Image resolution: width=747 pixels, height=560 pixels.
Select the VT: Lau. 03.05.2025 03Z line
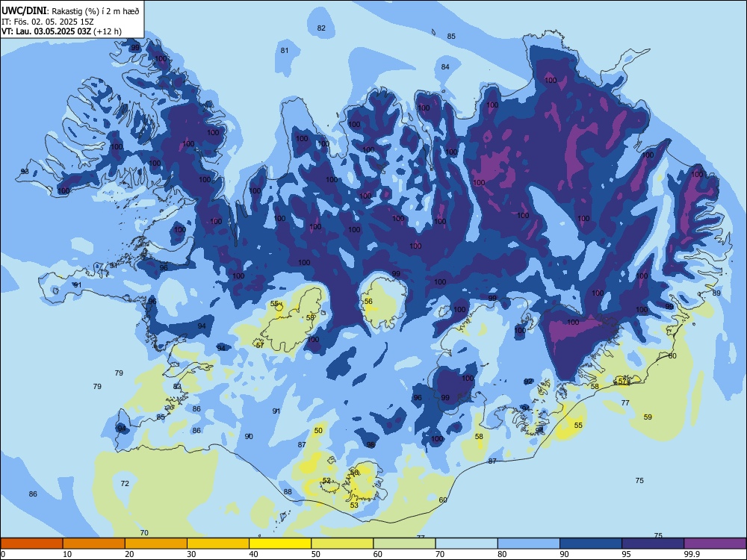(x=61, y=31)
